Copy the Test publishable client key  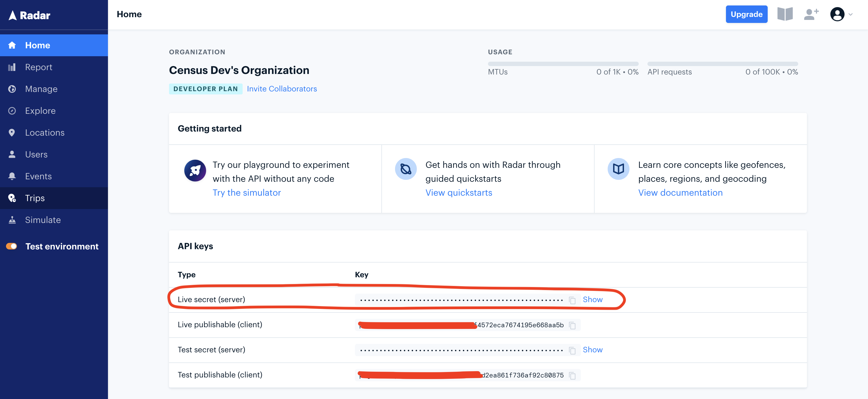(572, 375)
